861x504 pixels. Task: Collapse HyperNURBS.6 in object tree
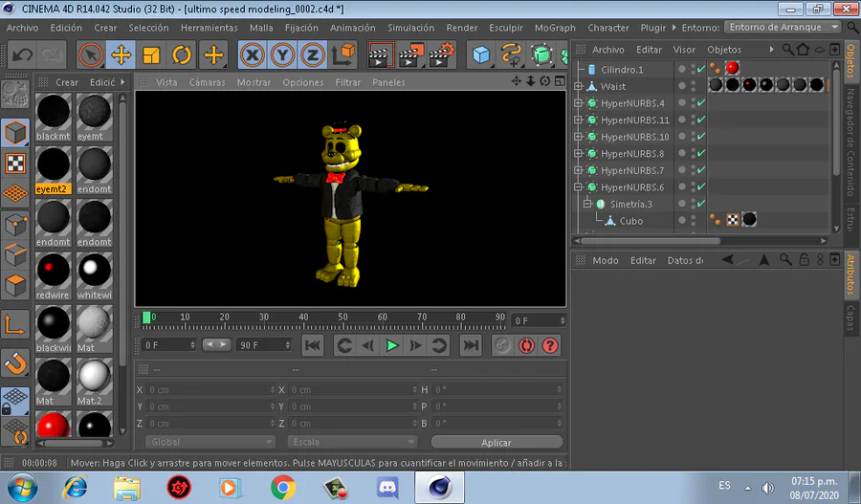click(x=578, y=187)
